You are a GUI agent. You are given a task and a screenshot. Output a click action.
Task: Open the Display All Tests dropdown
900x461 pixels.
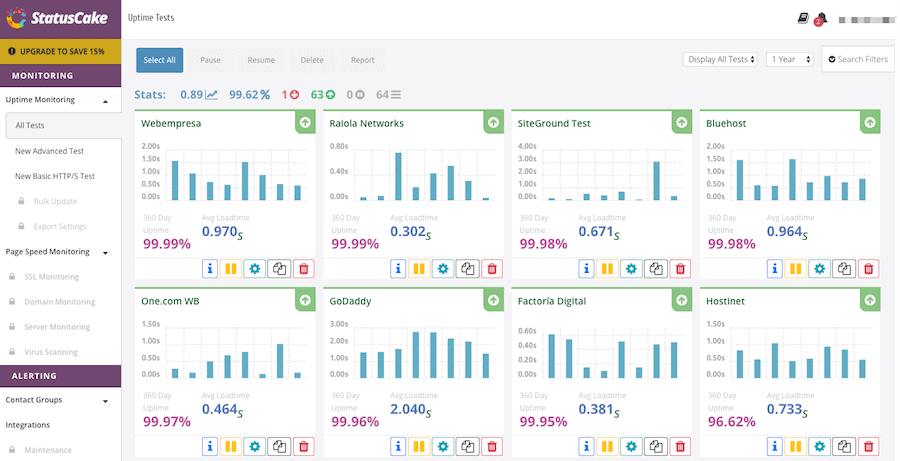pyautogui.click(x=720, y=59)
